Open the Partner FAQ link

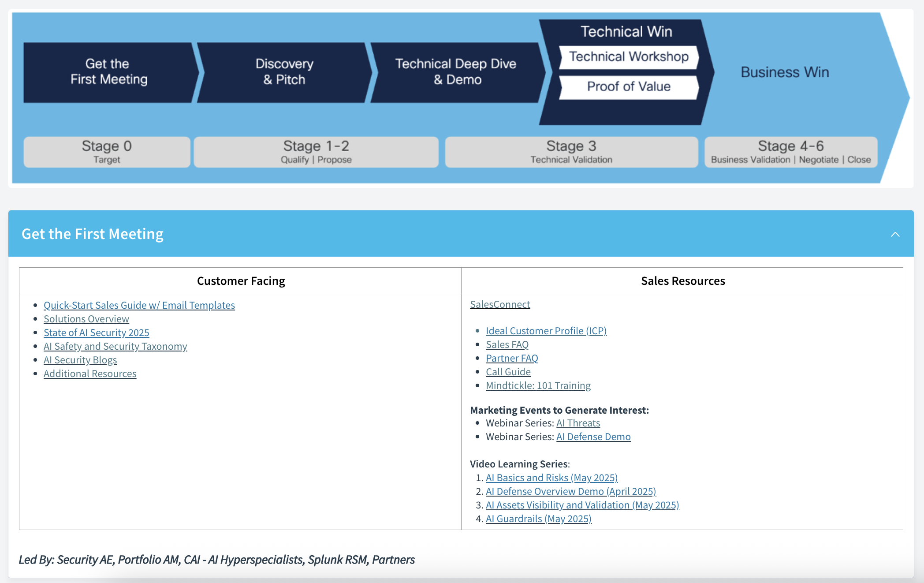[x=512, y=358]
